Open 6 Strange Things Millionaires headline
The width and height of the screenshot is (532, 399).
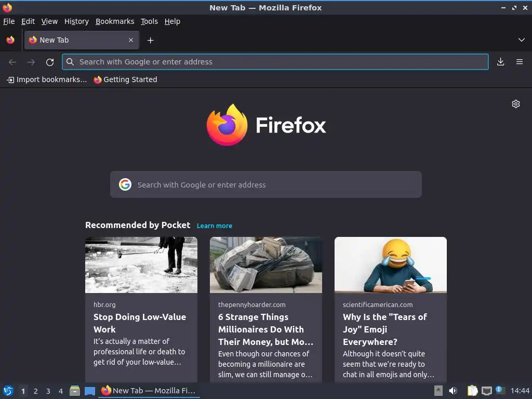click(265, 329)
